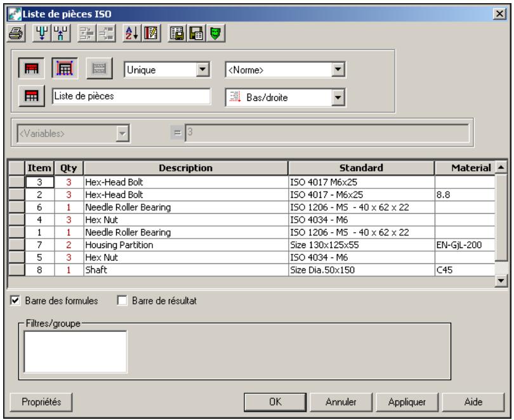Screen dimensions: 514x420
Task: Toggle the red header table-style button in the top row
Action: (x=32, y=69)
